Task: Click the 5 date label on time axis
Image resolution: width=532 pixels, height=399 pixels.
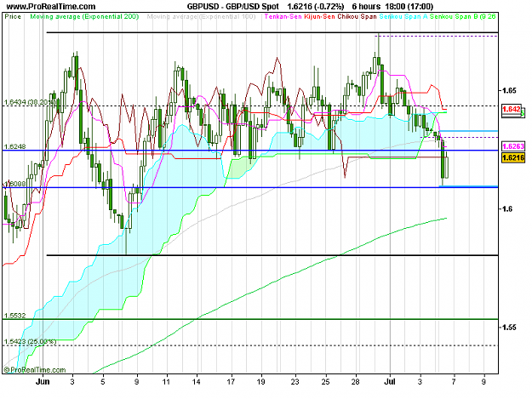Action: [x=103, y=382]
